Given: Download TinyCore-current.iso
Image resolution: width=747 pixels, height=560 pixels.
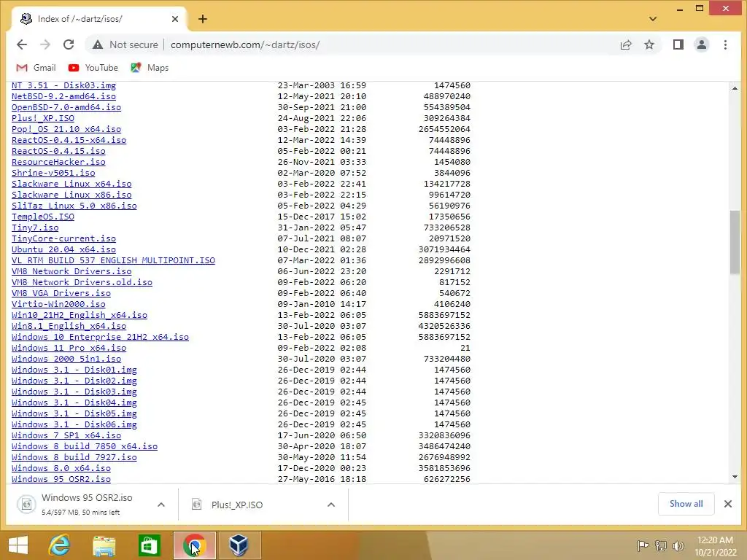Looking at the screenshot, I should [x=64, y=238].
